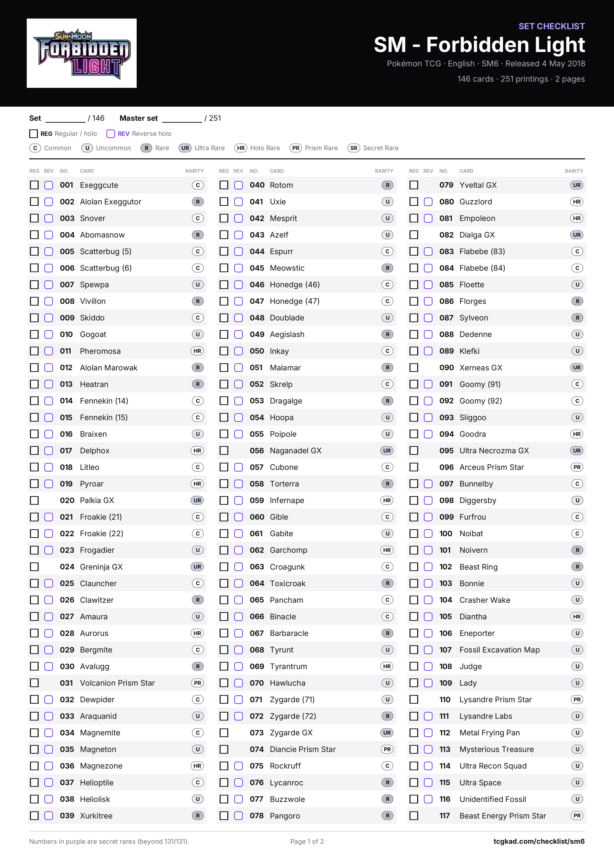Click the R rarity badge for Rotom
The height and width of the screenshot is (868, 614).
click(x=387, y=185)
